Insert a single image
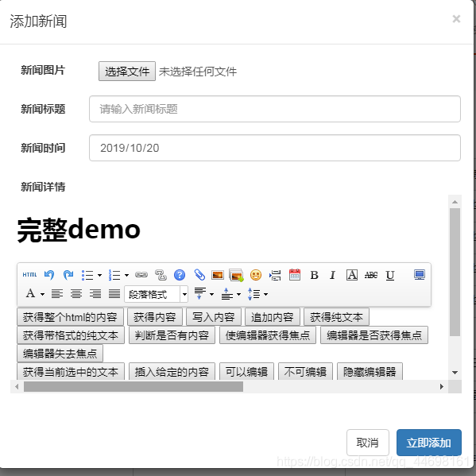476x476 pixels. click(218, 275)
